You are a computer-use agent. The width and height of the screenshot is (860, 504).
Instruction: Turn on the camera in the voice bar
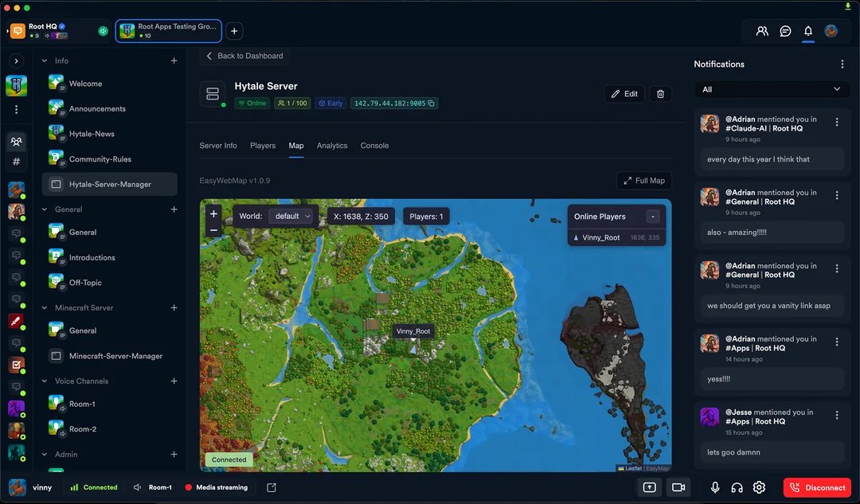pyautogui.click(x=678, y=487)
